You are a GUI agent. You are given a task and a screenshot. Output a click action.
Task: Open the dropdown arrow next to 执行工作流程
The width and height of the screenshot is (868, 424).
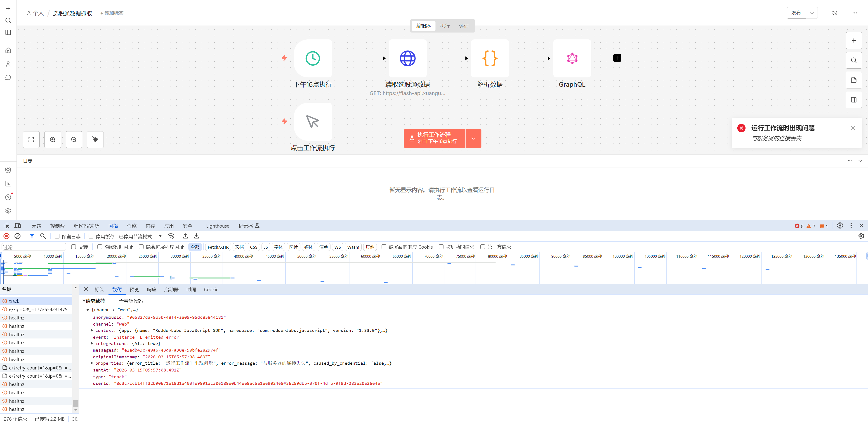(473, 138)
